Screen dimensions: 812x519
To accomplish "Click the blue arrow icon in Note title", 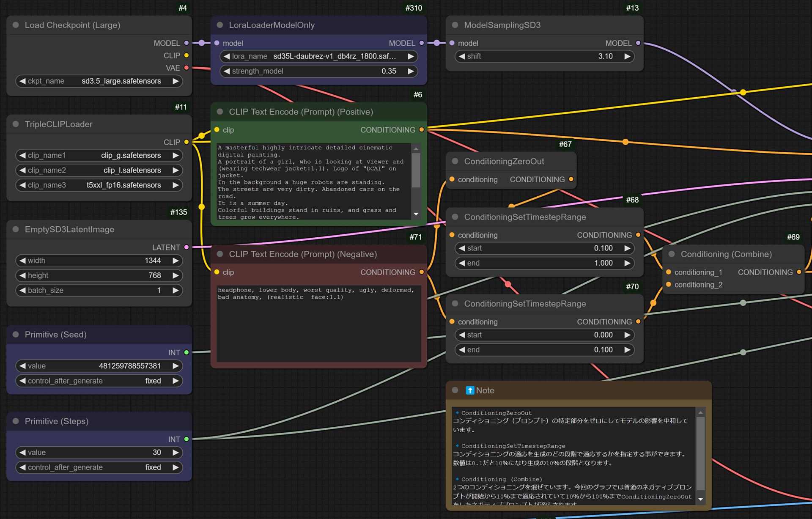I will pos(470,390).
